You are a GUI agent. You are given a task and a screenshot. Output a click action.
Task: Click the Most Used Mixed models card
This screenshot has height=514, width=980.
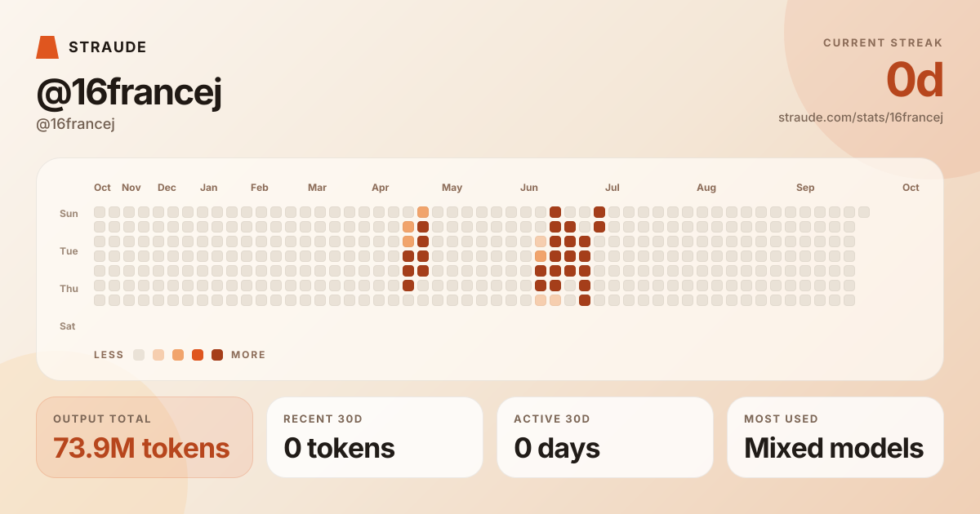tap(835, 437)
